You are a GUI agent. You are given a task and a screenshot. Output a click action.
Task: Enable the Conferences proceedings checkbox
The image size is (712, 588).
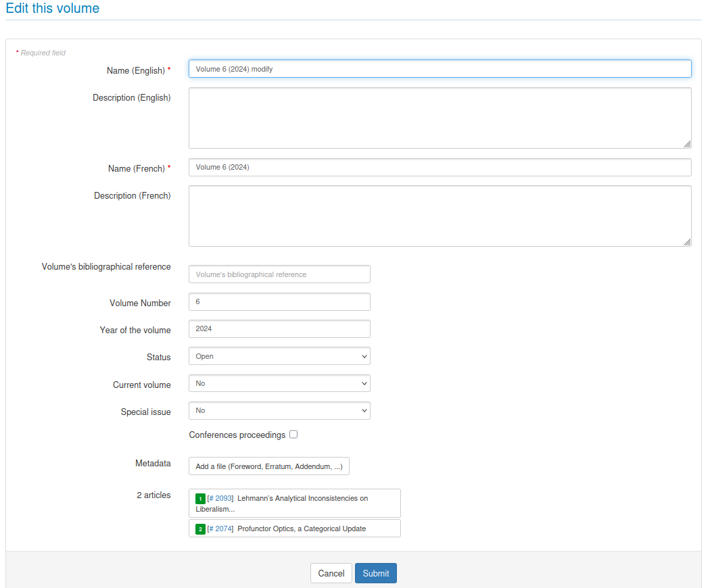(x=293, y=435)
